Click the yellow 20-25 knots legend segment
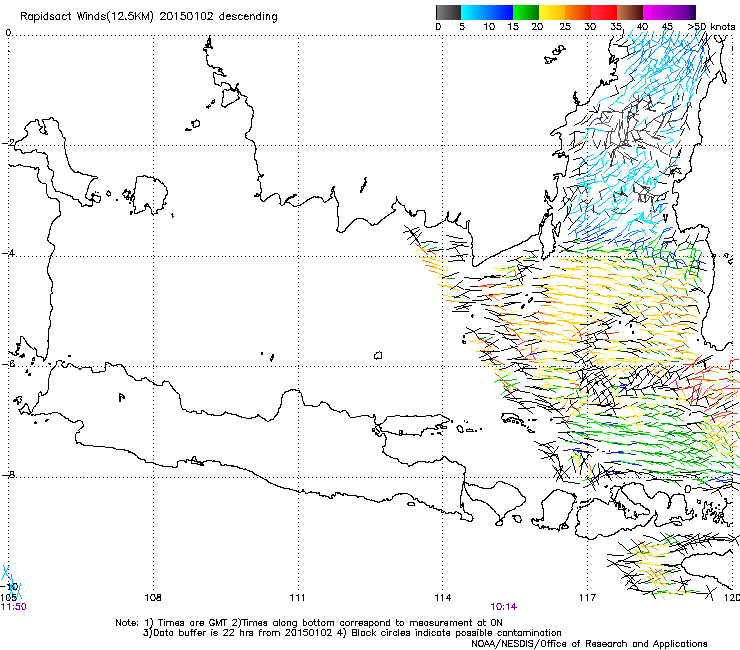740x650 pixels. click(x=552, y=12)
